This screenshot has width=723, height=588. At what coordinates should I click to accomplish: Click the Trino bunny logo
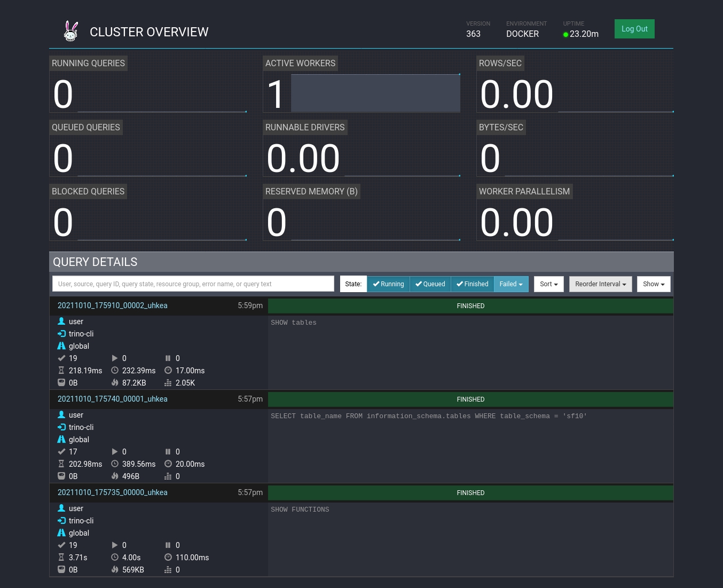(71, 32)
